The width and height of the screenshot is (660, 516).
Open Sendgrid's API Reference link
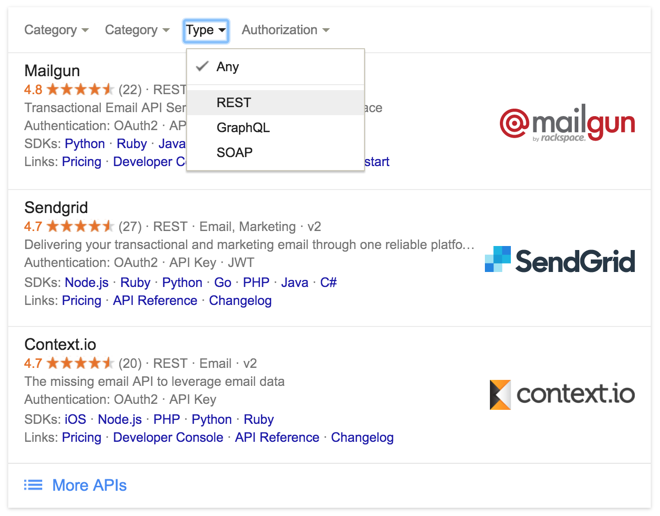155,300
